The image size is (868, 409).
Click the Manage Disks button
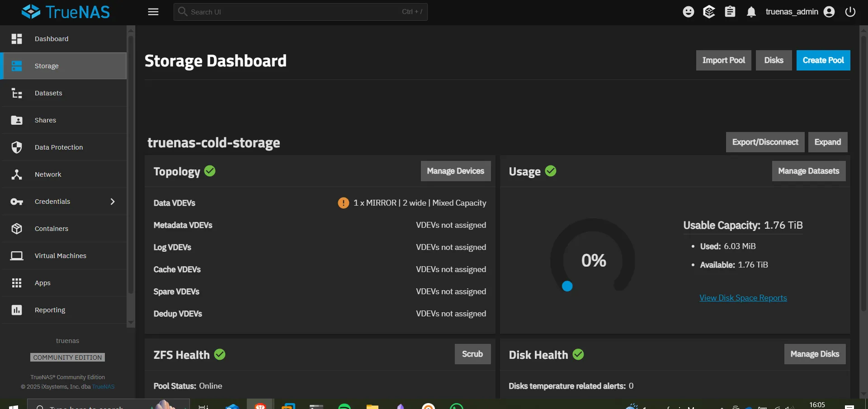[x=815, y=354]
